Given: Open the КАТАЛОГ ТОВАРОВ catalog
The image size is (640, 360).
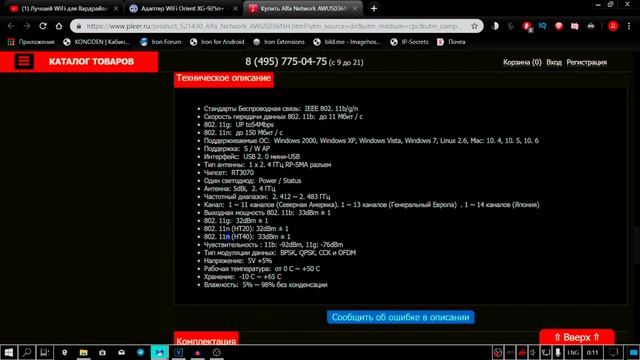Looking at the screenshot, I should click(x=91, y=62).
